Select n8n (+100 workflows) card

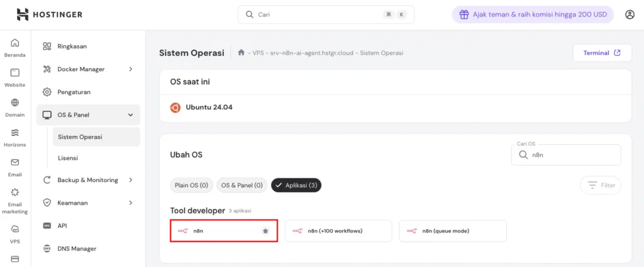[x=338, y=231]
